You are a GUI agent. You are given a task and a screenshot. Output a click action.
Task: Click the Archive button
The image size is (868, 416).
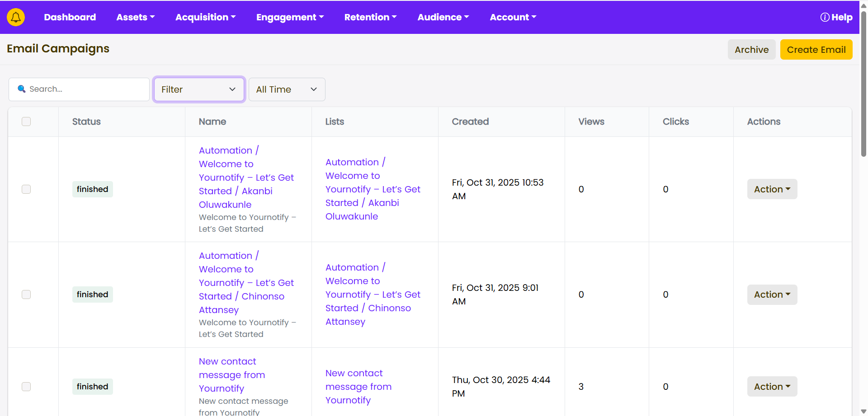point(751,50)
